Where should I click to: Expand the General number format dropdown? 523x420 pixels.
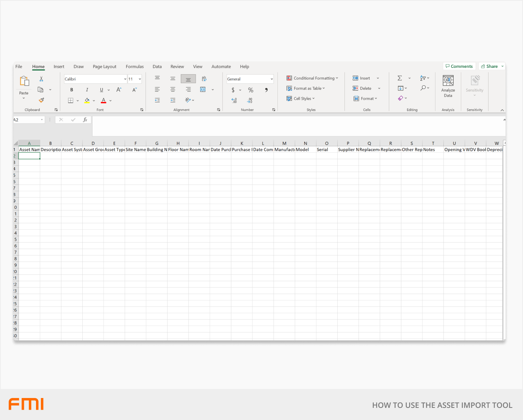pos(271,79)
